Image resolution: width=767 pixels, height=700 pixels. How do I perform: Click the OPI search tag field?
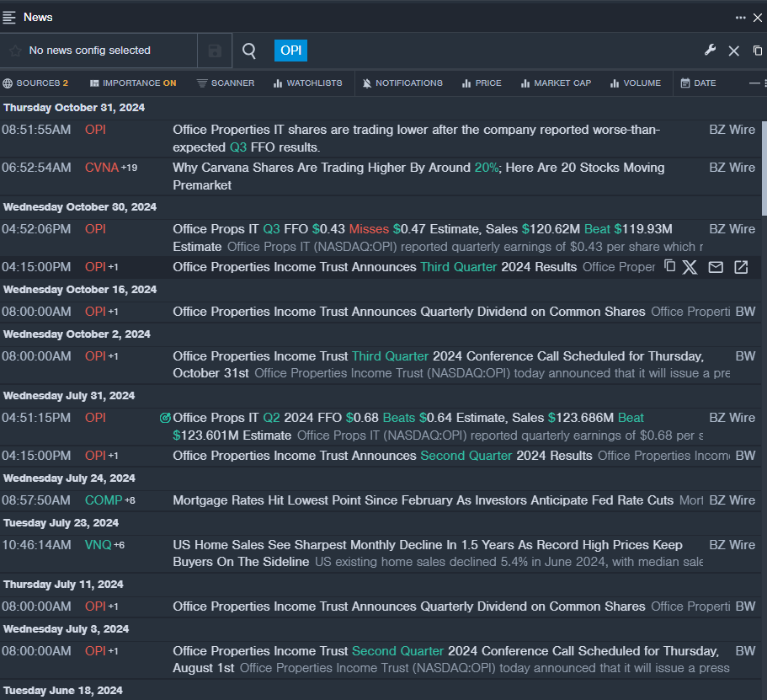[x=290, y=51]
